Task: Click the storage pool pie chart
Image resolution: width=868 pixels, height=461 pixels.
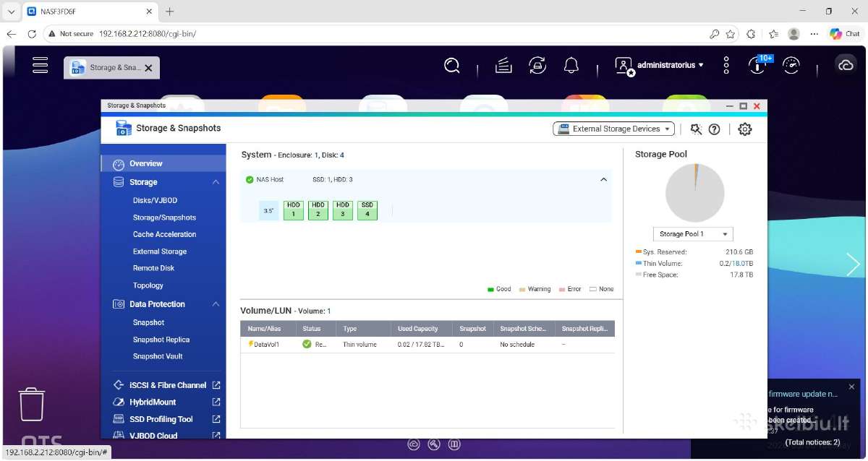Action: 694,192
